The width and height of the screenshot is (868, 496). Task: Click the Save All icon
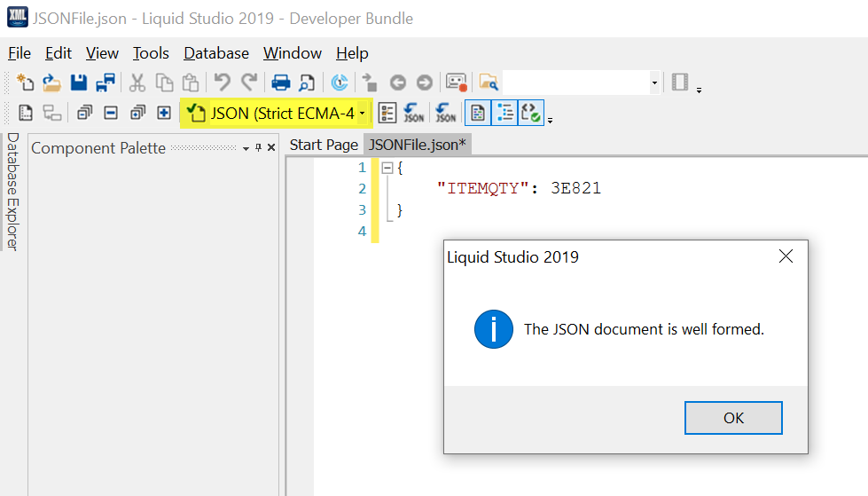pos(106,83)
